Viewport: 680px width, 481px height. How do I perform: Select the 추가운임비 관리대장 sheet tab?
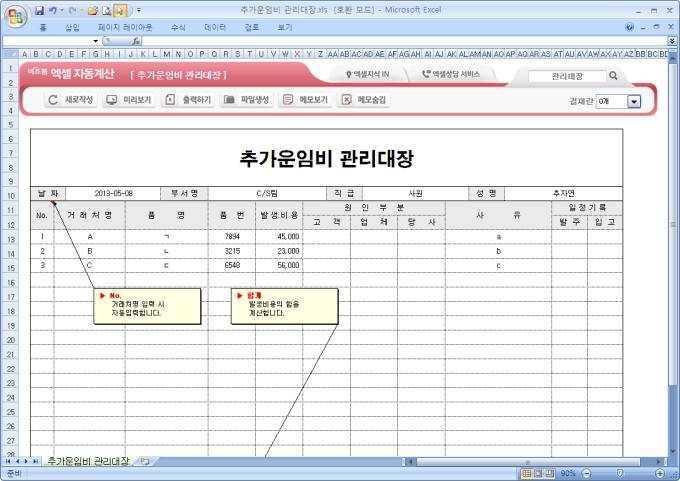88,461
